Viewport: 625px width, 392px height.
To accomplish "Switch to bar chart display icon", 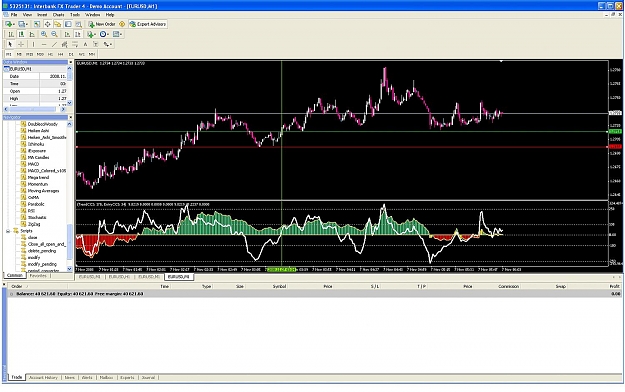I will click(x=11, y=34).
